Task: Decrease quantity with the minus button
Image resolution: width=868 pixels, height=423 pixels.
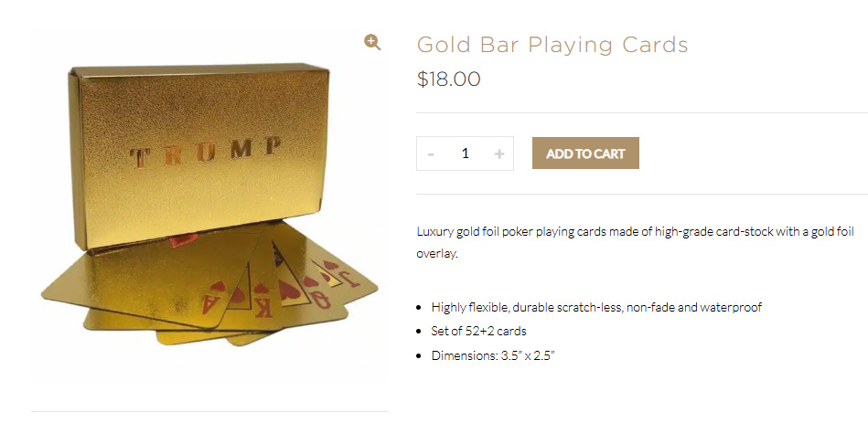Action: [x=431, y=153]
